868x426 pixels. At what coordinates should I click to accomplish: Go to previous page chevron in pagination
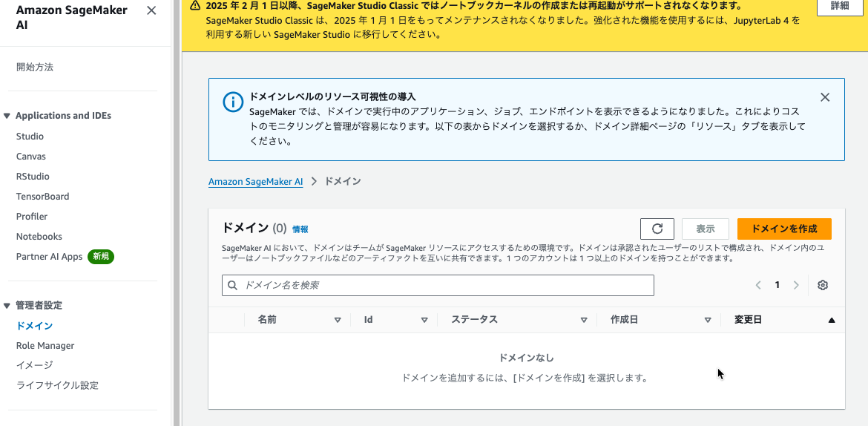[758, 285]
